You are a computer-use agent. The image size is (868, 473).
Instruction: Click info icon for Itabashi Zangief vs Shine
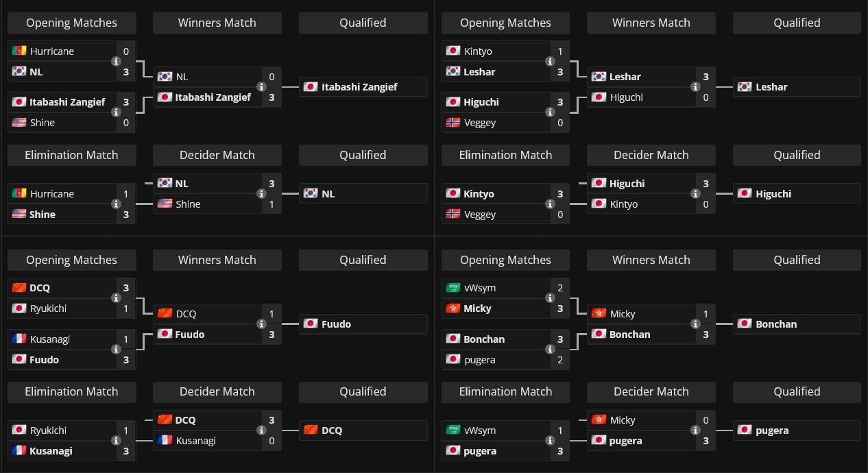pos(117,112)
